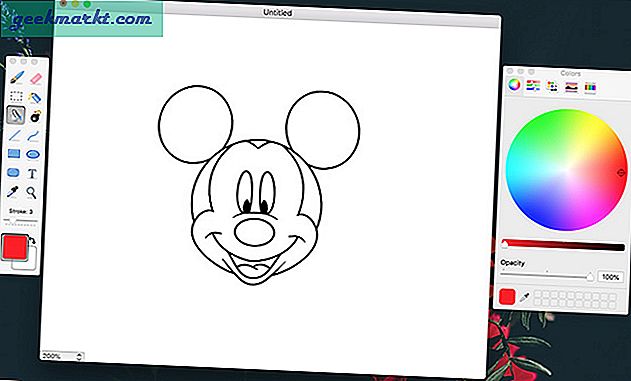
Task: Pick the Text tool
Action: pos(32,174)
